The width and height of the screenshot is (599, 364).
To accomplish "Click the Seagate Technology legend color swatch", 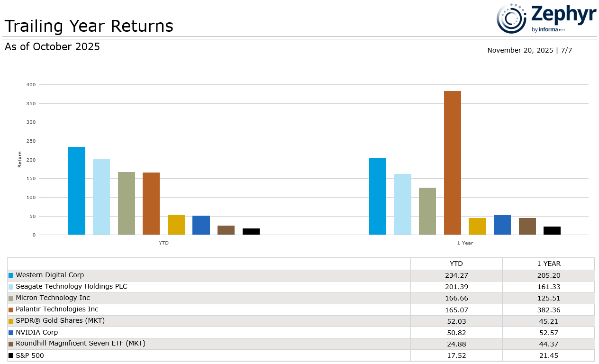I will pos(11,287).
